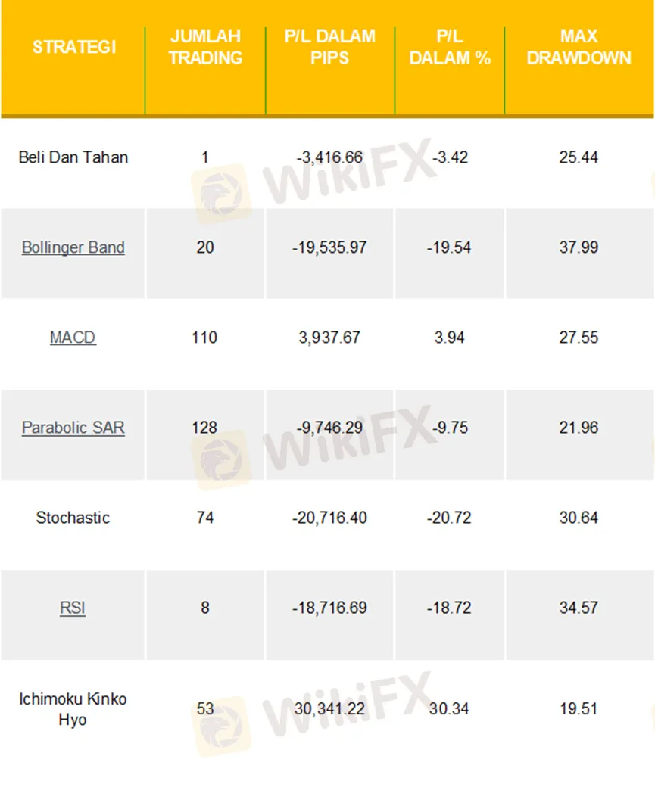Select the P/L DALAM % header

click(x=450, y=47)
